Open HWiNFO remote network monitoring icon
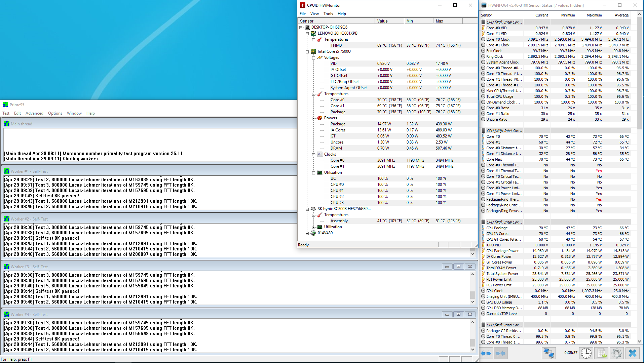The image size is (644, 363). 548,353
